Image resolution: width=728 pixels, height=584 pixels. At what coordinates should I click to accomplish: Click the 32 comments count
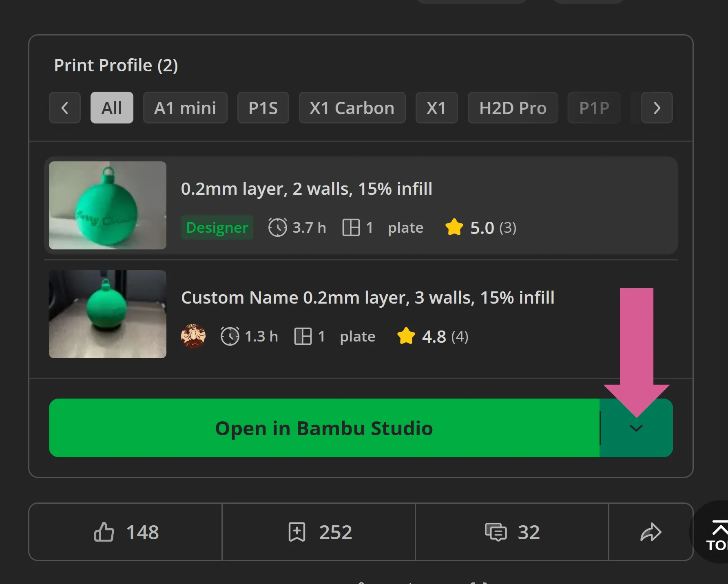pyautogui.click(x=529, y=532)
